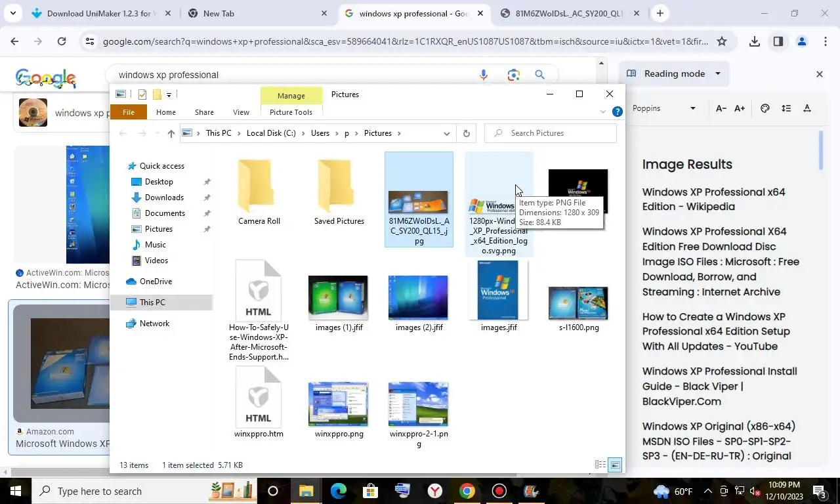The width and height of the screenshot is (840, 504).
Task: Select Documents in navigation pane
Action: 165,213
